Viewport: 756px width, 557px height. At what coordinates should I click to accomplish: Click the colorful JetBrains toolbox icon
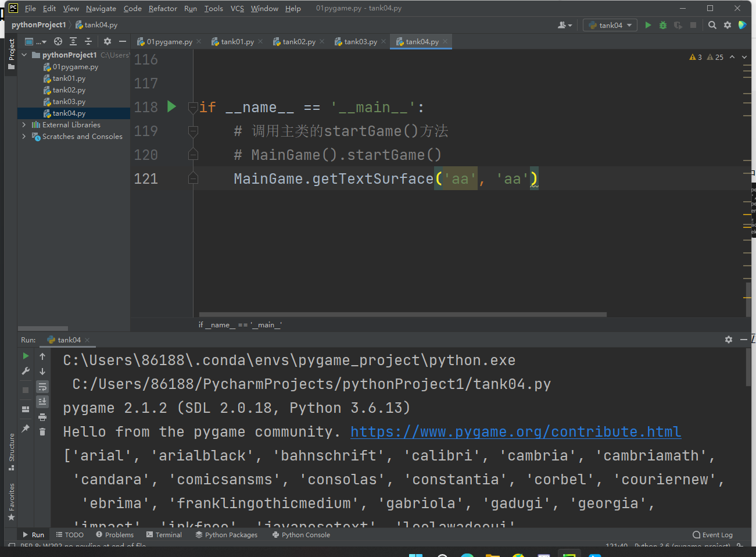(x=742, y=25)
